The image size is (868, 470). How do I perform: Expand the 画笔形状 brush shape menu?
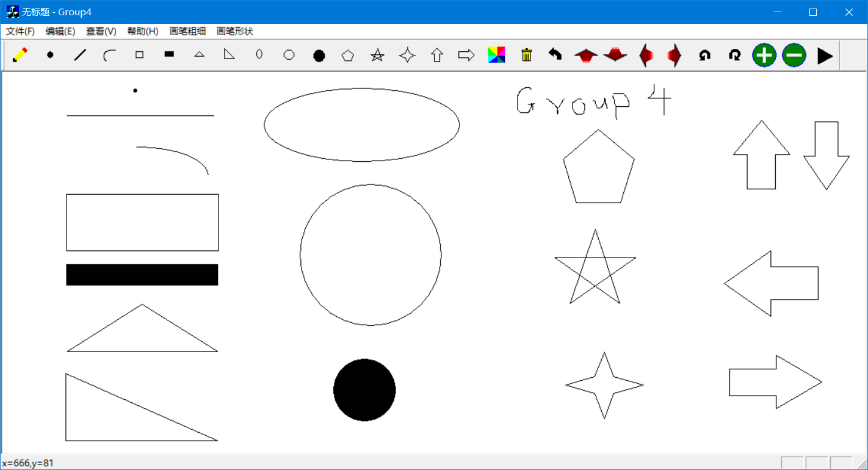tap(235, 31)
